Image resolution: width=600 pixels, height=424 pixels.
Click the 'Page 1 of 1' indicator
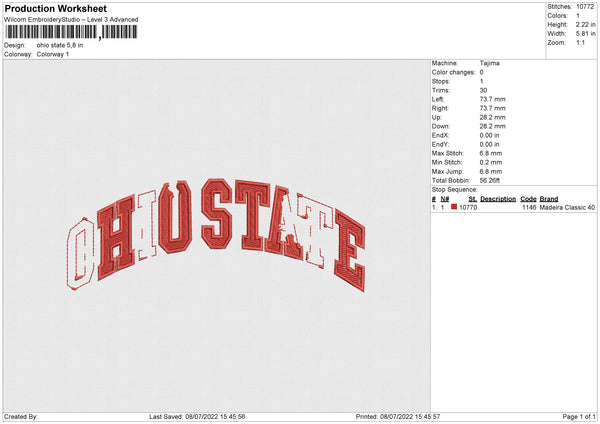pyautogui.click(x=579, y=416)
